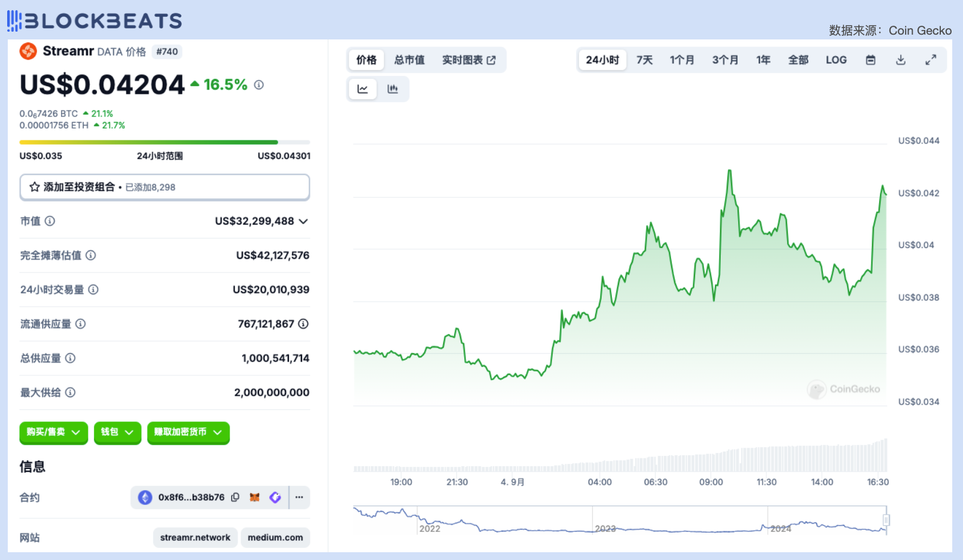The height and width of the screenshot is (560, 963).
Task: Open the 实时图表 tab
Action: 468,60
